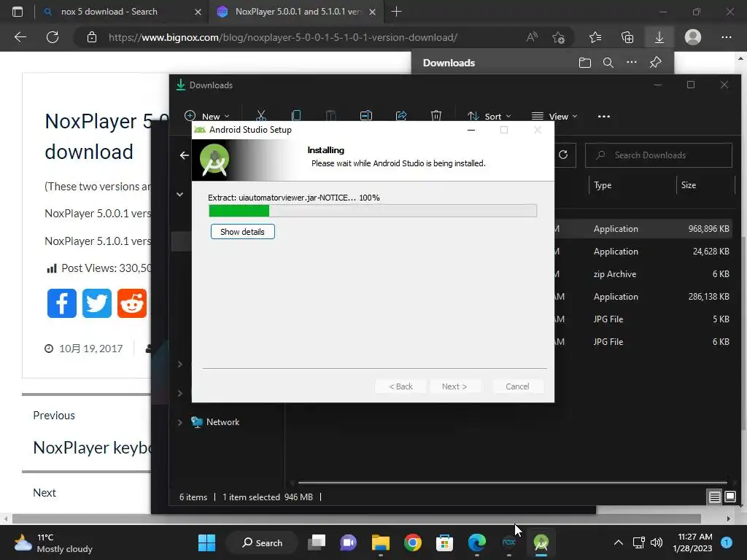Open the View dropdown in Explorer
This screenshot has width=747, height=560.
point(554,116)
